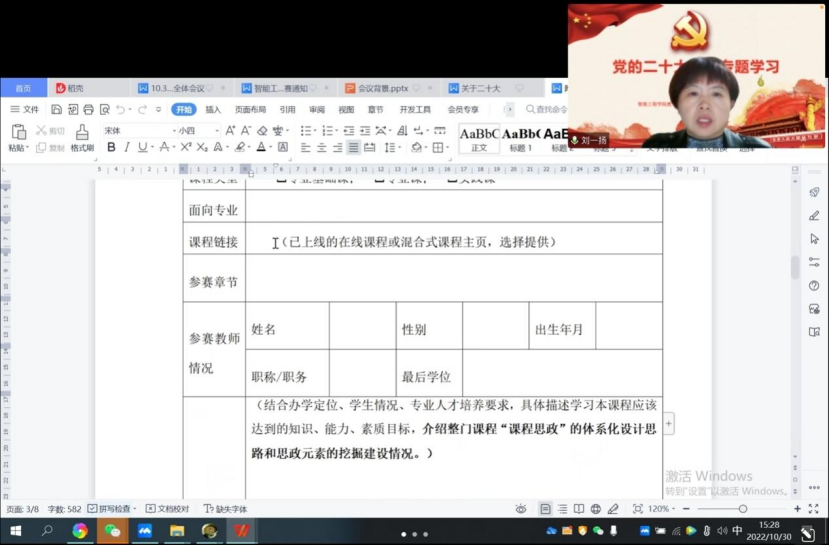Open the zoom percentage dropdown at 120%
This screenshot has height=546, width=830.
click(662, 509)
